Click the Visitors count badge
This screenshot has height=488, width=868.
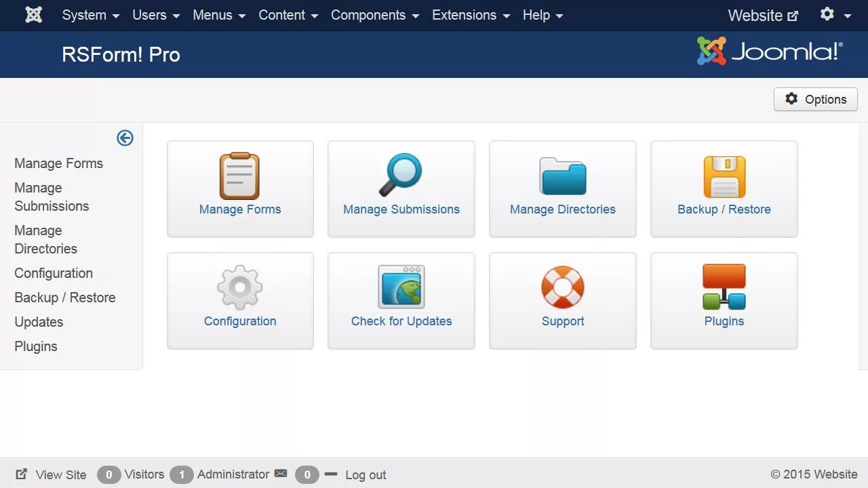coord(109,474)
